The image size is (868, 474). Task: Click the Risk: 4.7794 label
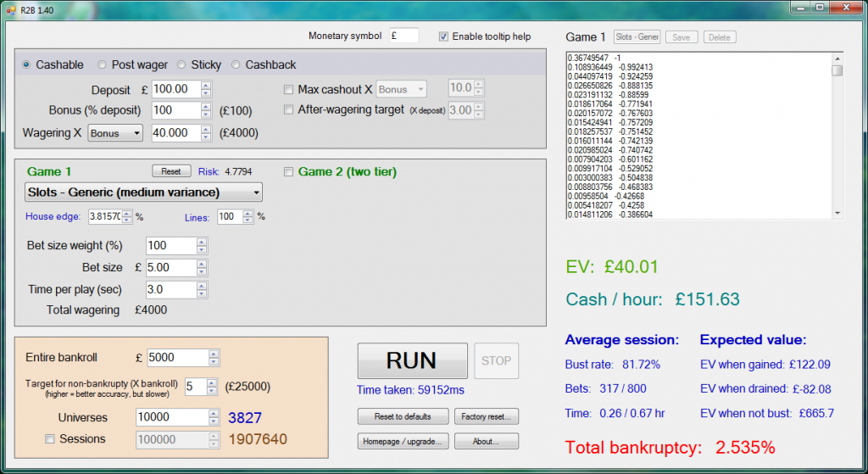click(x=225, y=171)
